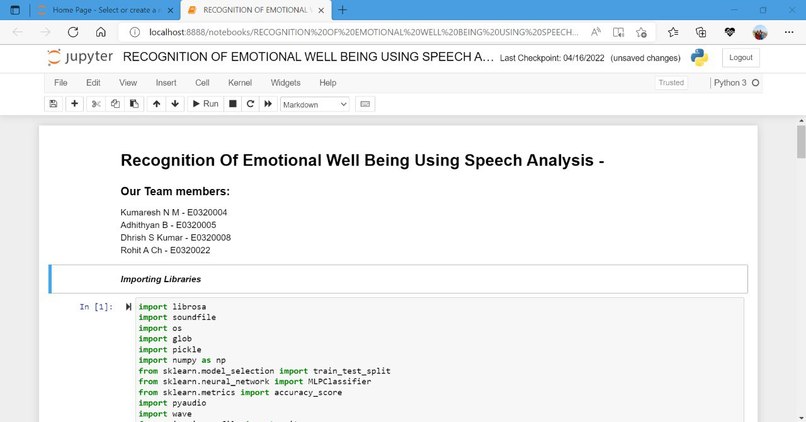Viewport: 806px width, 422px height.
Task: Add this page to favorites star icon
Action: pyautogui.click(x=641, y=32)
